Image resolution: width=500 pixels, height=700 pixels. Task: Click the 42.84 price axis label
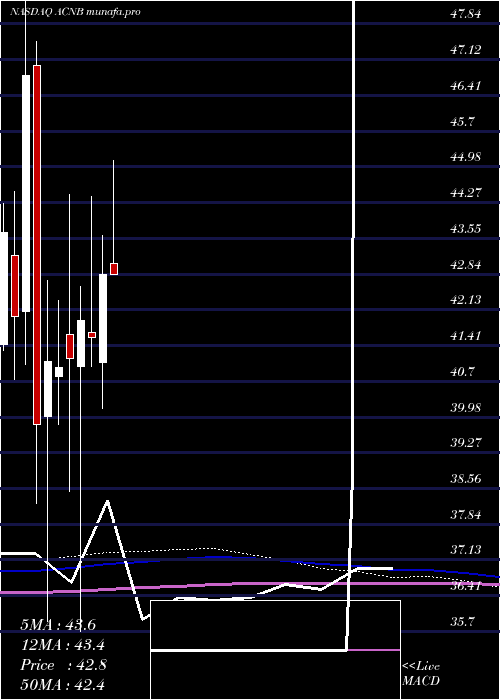click(465, 265)
